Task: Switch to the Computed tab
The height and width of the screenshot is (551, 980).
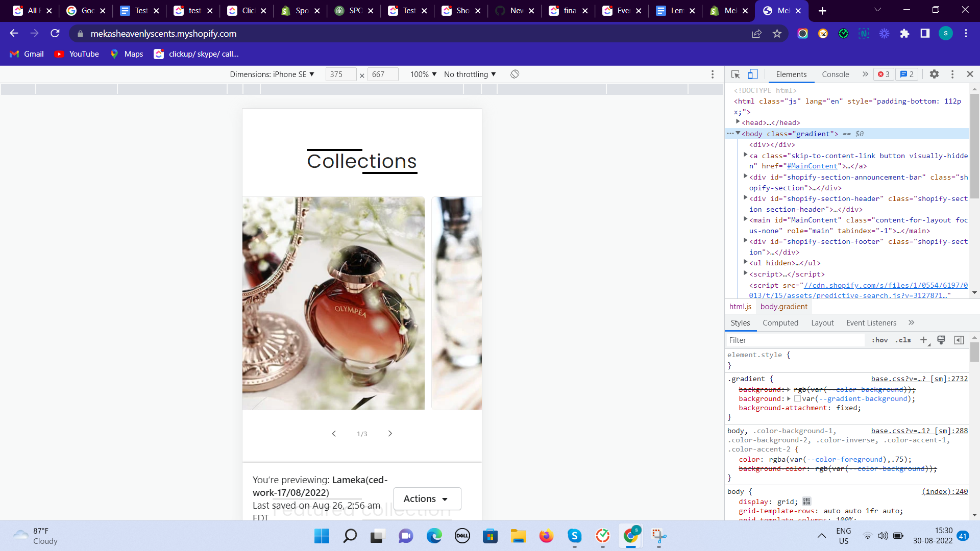Action: (780, 323)
